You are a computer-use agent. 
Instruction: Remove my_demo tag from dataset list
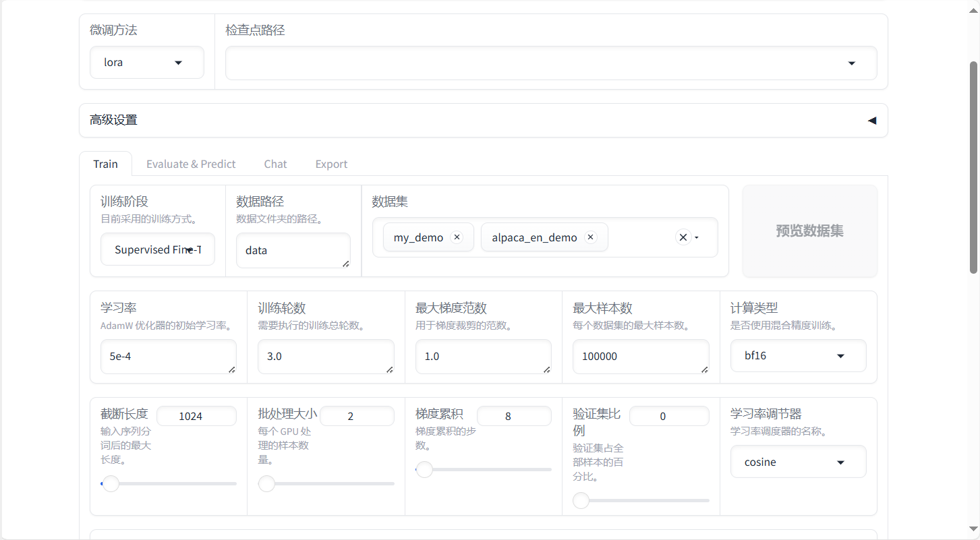pyautogui.click(x=457, y=237)
